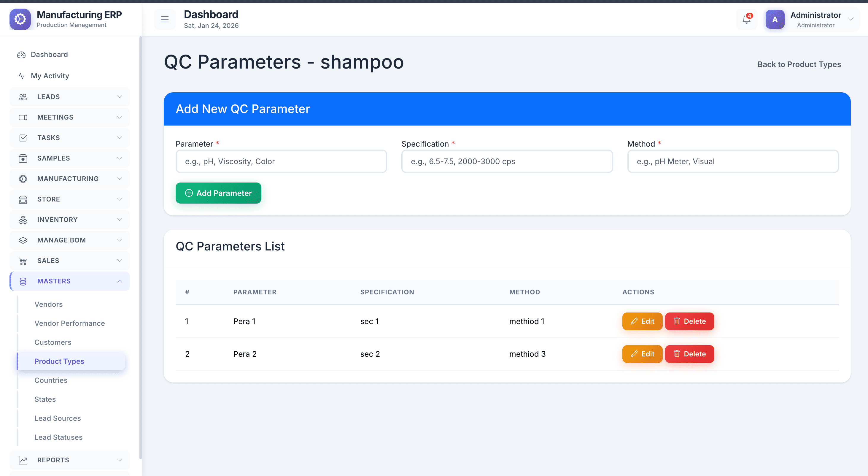Expand the Reports menu chevron

coord(119,460)
